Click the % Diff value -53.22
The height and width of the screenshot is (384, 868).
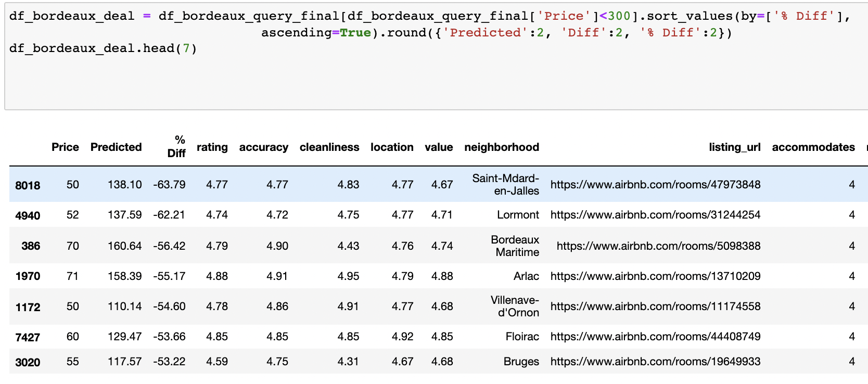point(169,362)
